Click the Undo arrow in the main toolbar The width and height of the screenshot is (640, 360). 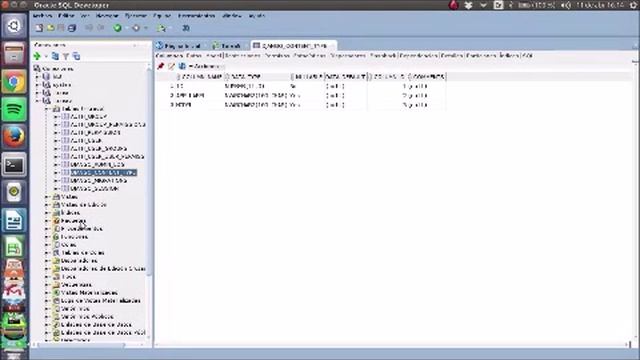pos(89,28)
